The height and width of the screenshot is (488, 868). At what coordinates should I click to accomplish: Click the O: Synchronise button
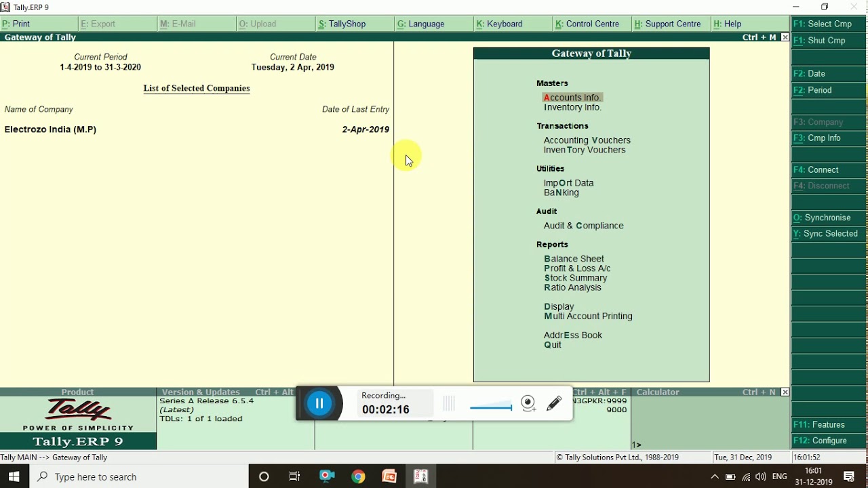[x=829, y=218]
